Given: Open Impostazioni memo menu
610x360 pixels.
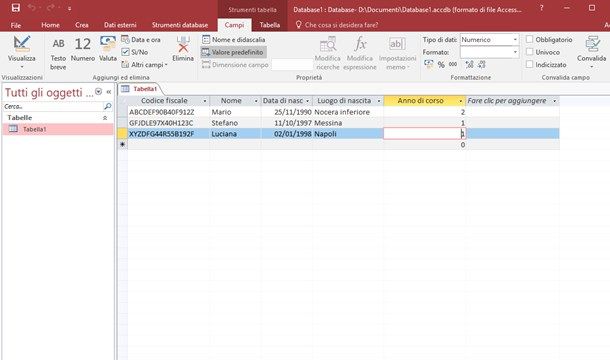Looking at the screenshot, I should coord(397,54).
